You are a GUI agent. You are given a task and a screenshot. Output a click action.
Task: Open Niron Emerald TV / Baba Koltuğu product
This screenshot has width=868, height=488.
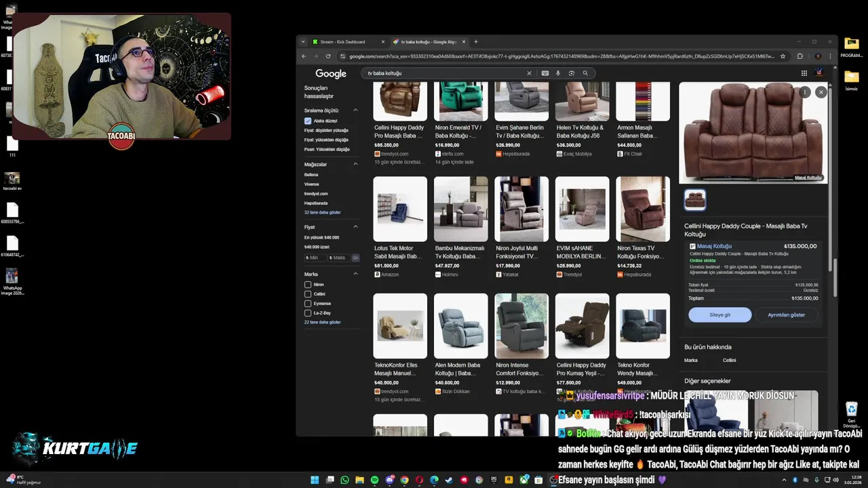tap(461, 123)
